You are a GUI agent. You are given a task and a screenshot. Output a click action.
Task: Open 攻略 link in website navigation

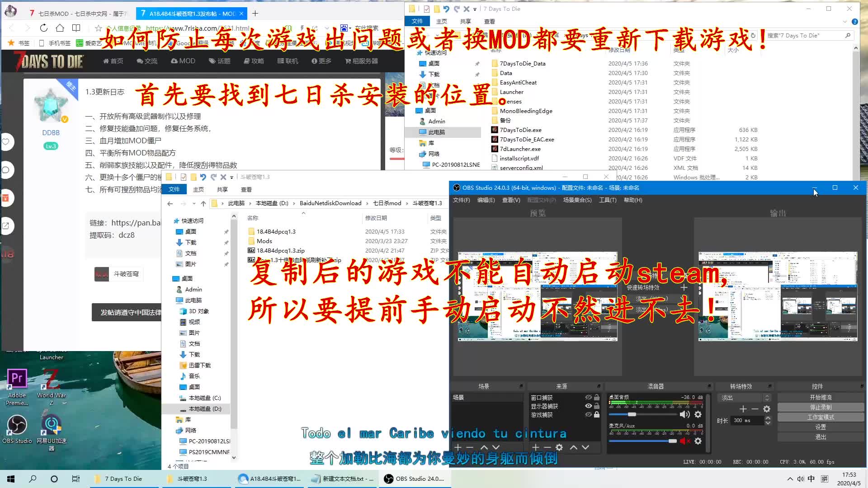(x=254, y=61)
